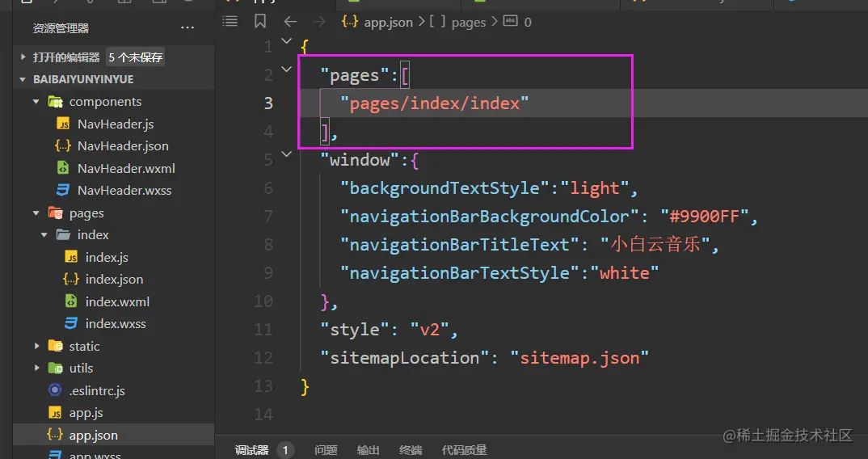Click the blue icon of NavHeader.wxss

pos(63,190)
